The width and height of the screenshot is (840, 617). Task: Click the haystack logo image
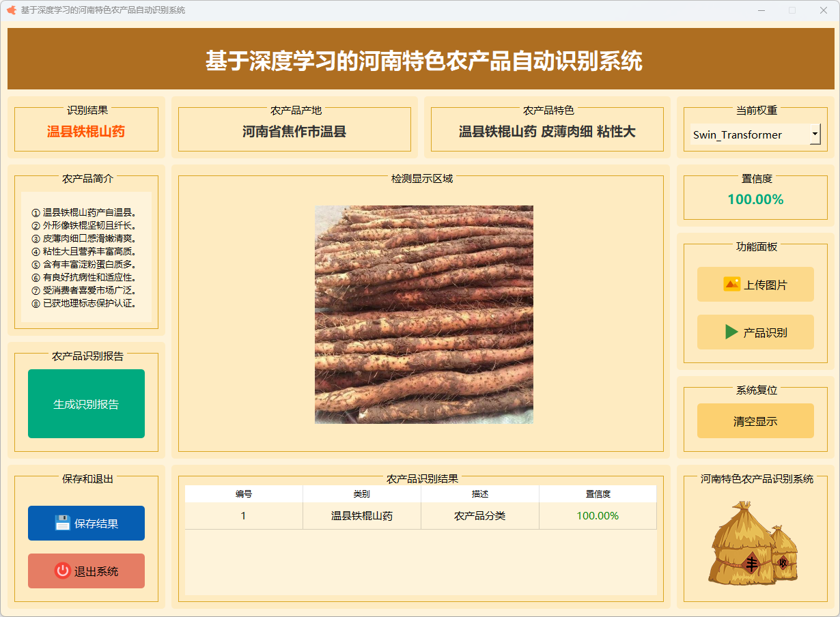pyautogui.click(x=755, y=544)
